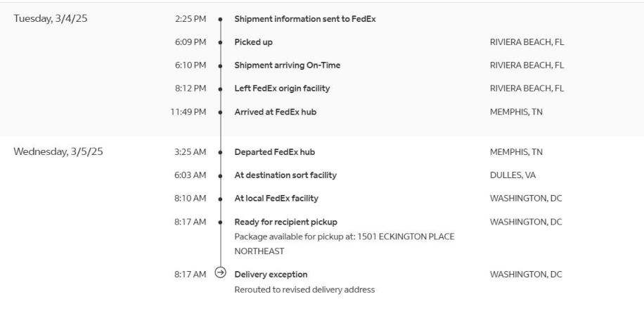The image size is (644, 314).
Task: Click the 6:09 PM pickup time
Action: point(192,42)
